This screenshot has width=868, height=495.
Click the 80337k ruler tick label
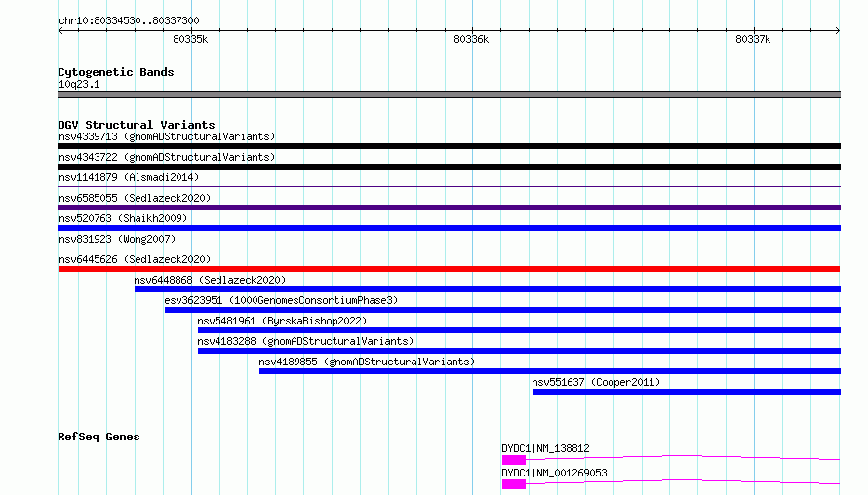(753, 39)
